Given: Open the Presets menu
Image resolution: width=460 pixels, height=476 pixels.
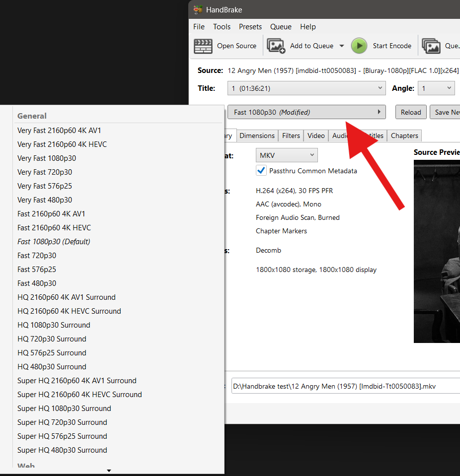Looking at the screenshot, I should tap(250, 27).
